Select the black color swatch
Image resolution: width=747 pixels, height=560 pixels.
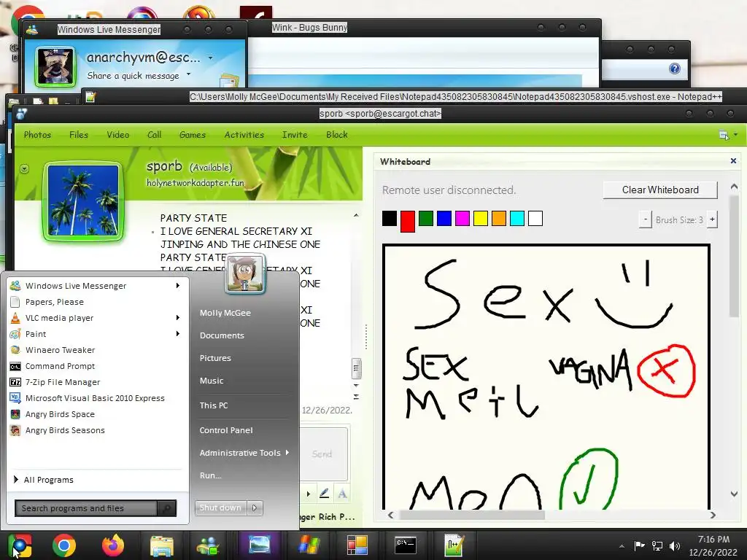click(390, 219)
